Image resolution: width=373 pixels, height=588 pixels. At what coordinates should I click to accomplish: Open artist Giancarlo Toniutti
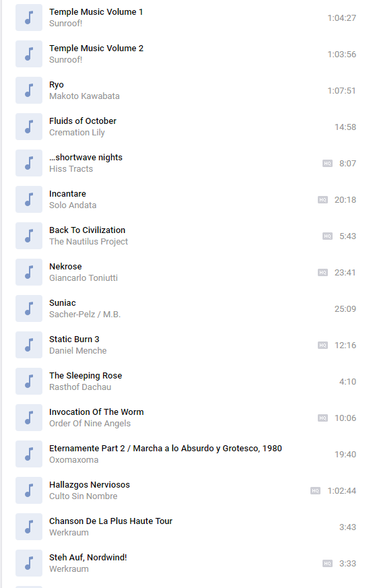(x=83, y=278)
